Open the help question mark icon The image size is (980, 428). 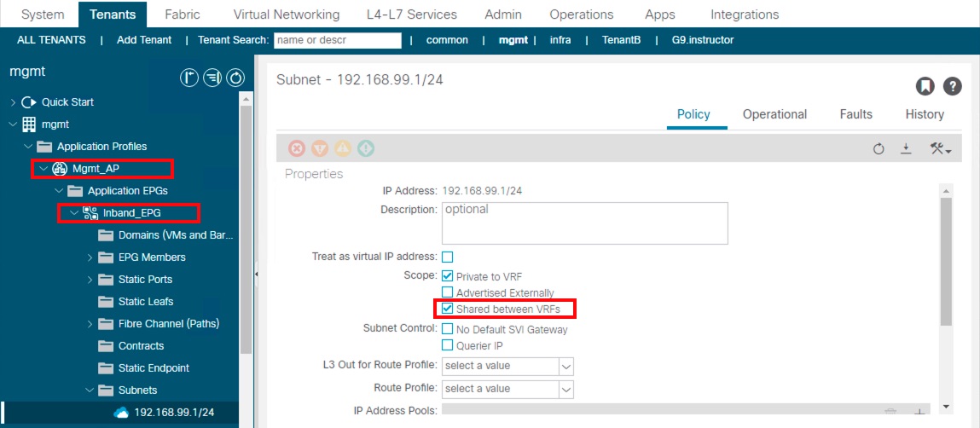tap(952, 86)
